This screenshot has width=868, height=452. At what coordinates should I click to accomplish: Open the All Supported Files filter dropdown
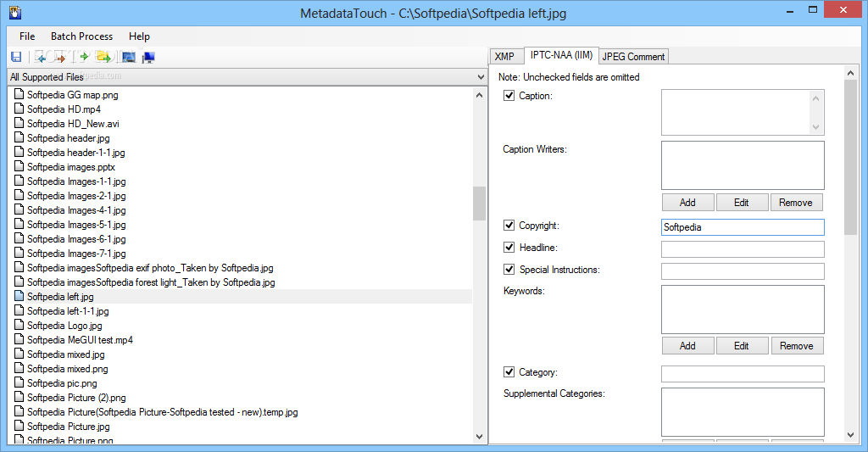[247, 77]
